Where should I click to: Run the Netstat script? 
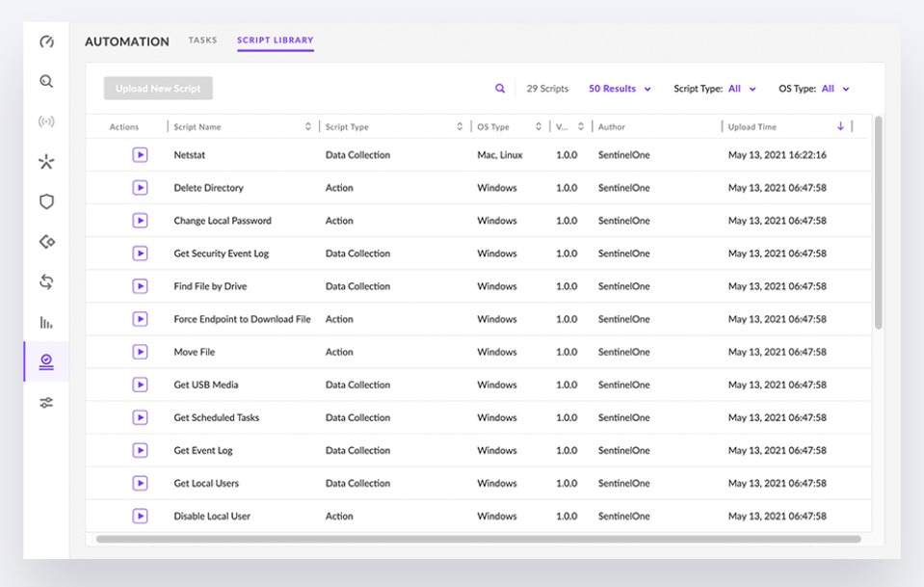pos(140,155)
